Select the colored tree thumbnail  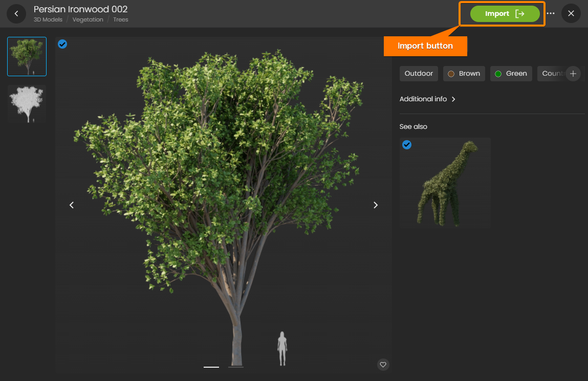(27, 57)
